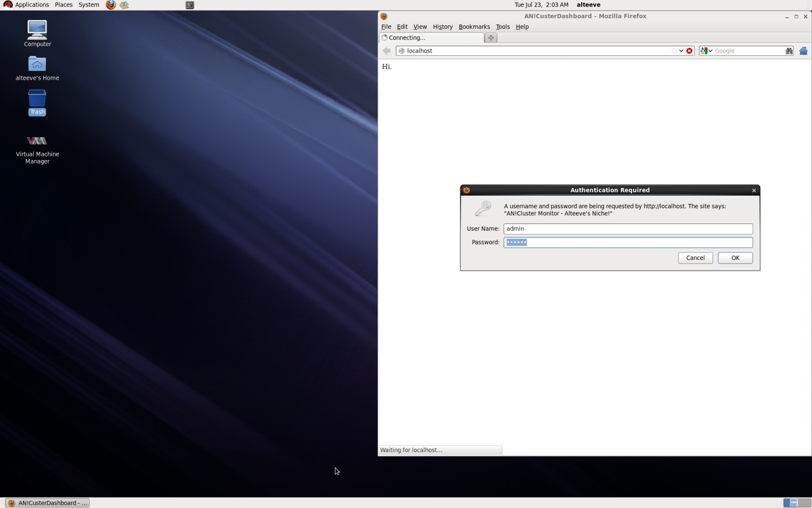Image resolution: width=812 pixels, height=508 pixels.
Task: Cancel the Authentication Required dialog
Action: click(695, 258)
